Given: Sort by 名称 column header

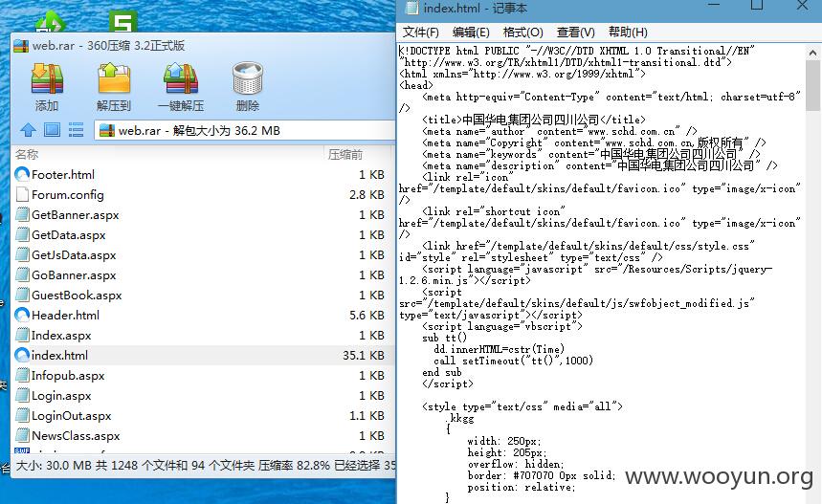Looking at the screenshot, I should 27,155.
